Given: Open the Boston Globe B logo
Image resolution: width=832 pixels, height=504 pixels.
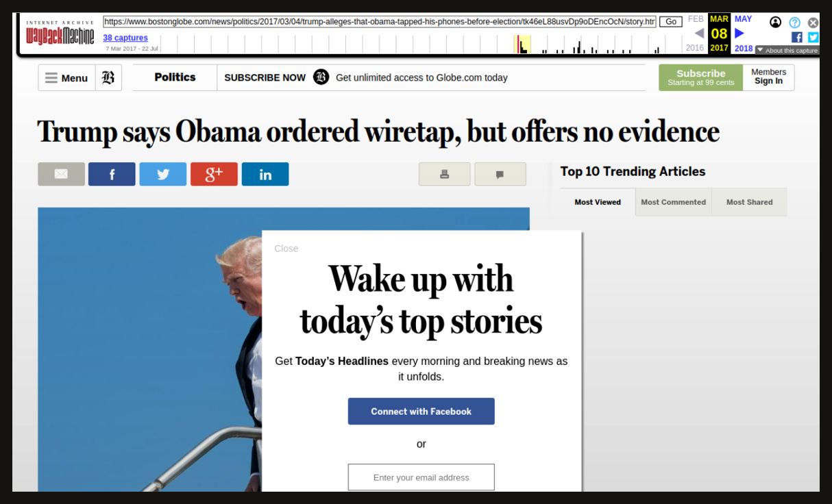Looking at the screenshot, I should click(108, 77).
